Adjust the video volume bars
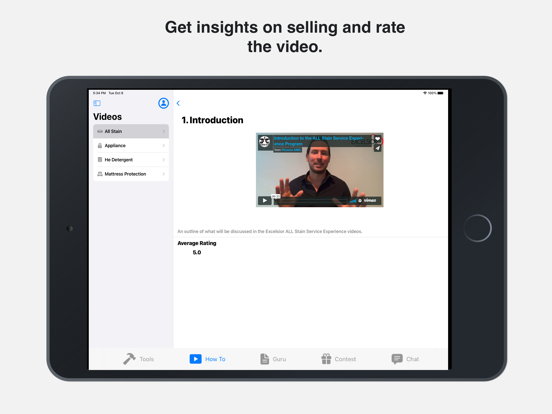552x414 pixels. pos(353,201)
